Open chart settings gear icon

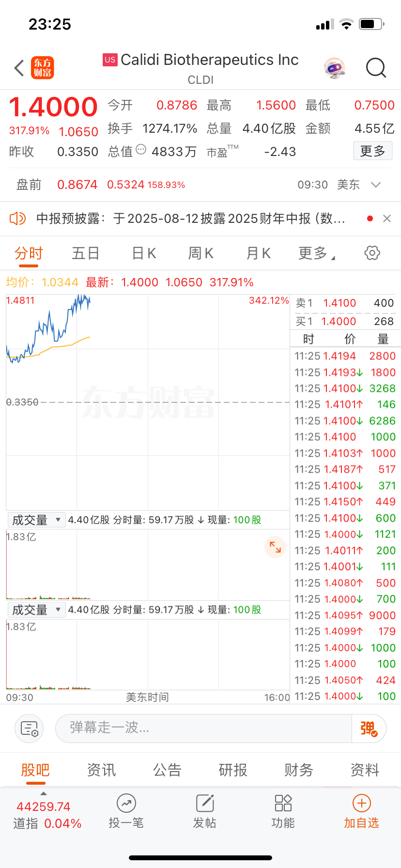[x=372, y=253]
